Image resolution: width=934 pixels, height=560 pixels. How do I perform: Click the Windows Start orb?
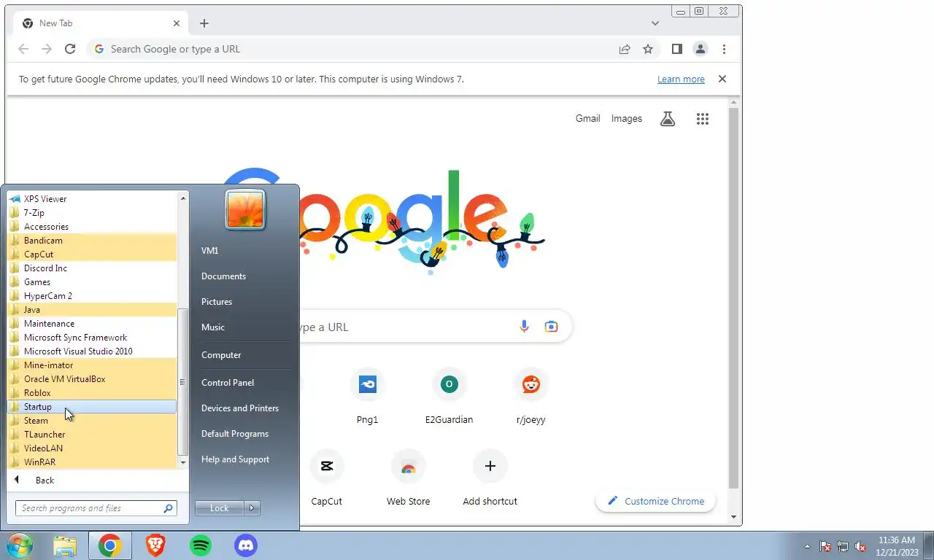tap(20, 545)
